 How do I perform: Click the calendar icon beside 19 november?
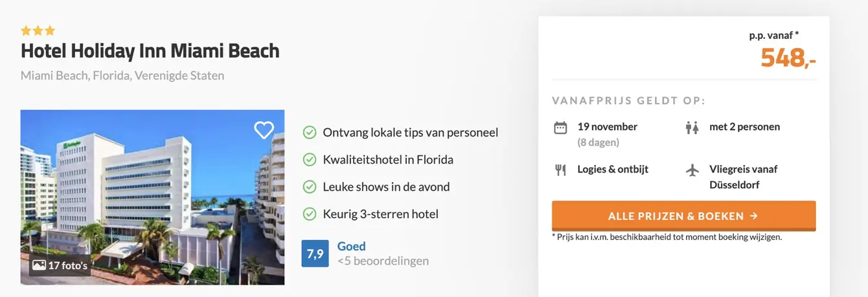click(560, 127)
